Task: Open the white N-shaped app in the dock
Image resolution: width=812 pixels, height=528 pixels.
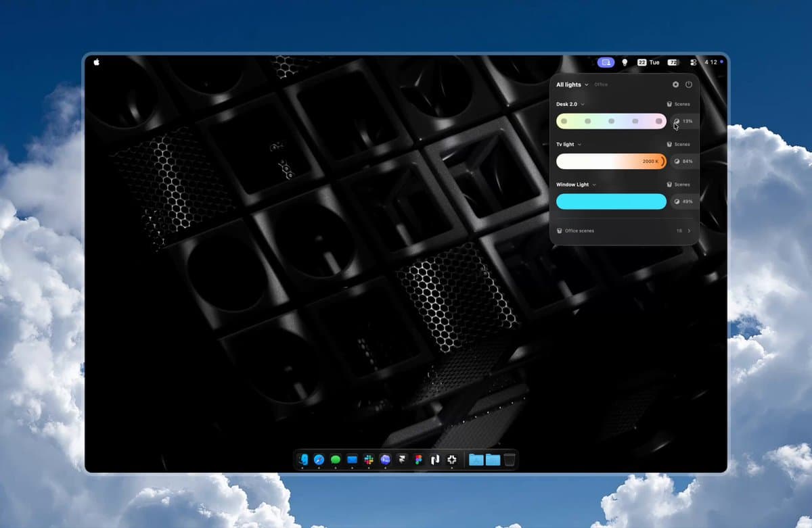Action: pos(435,460)
